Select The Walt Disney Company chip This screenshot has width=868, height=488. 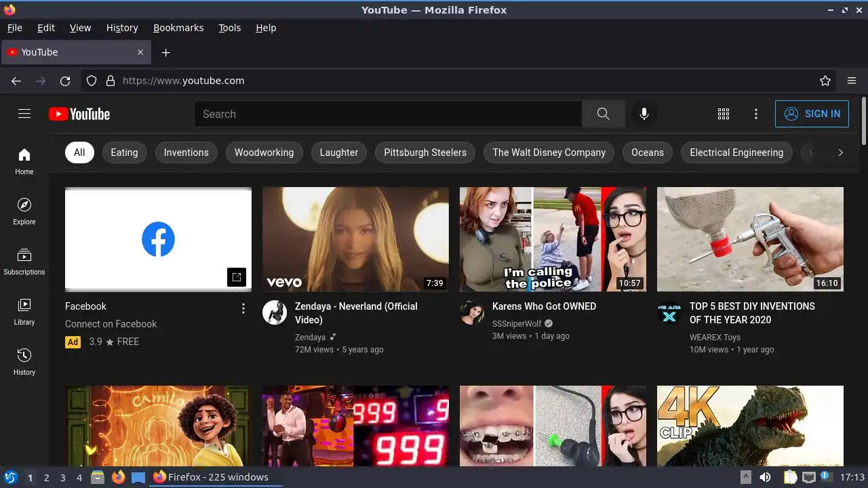(x=549, y=152)
